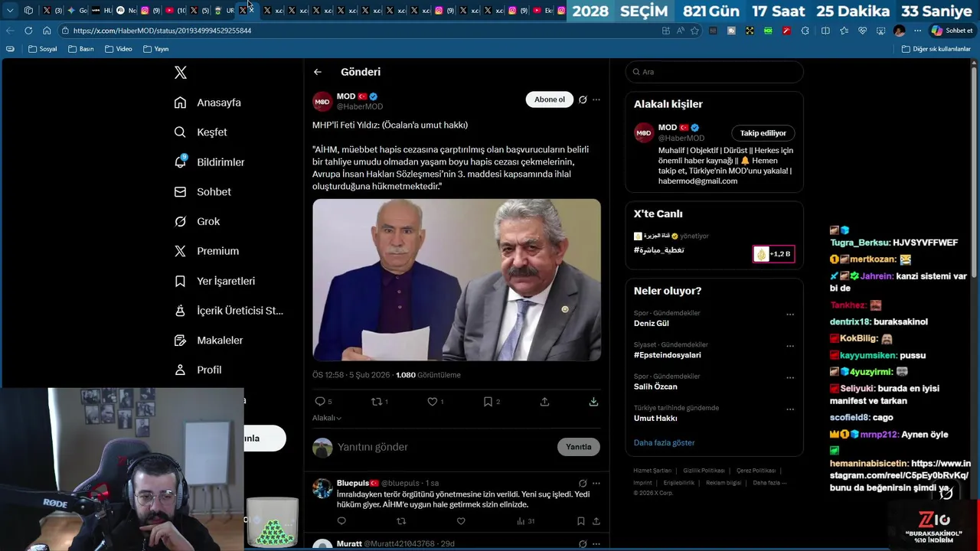Image resolution: width=980 pixels, height=551 pixels.
Task: Open Grok in sidebar
Action: click(x=198, y=222)
